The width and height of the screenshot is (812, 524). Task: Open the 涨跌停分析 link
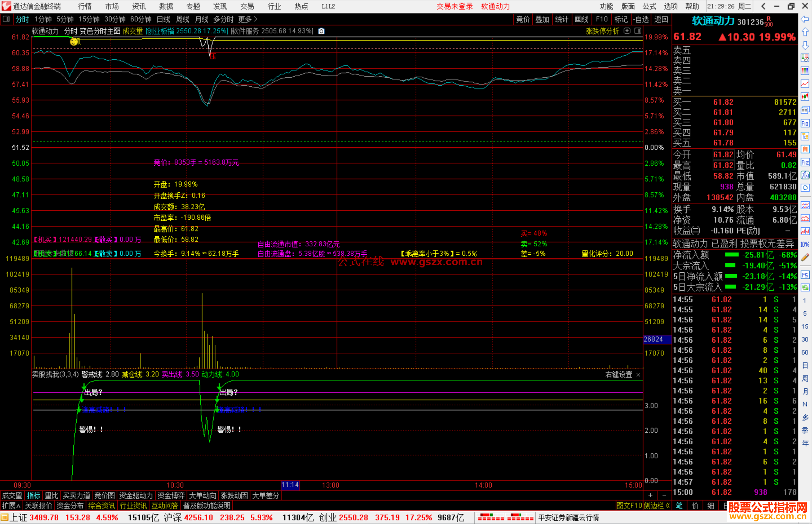click(602, 31)
